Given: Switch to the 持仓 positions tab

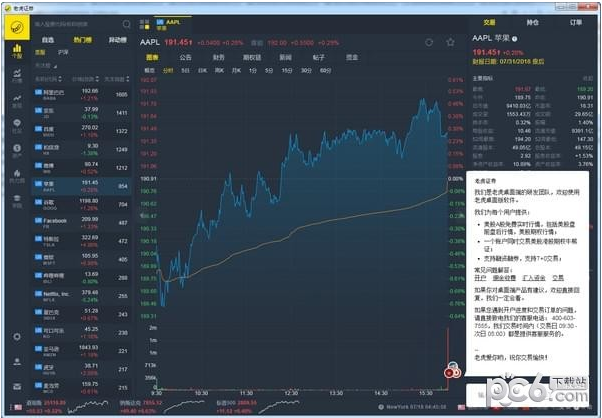Looking at the screenshot, I should pyautogui.click(x=533, y=23).
